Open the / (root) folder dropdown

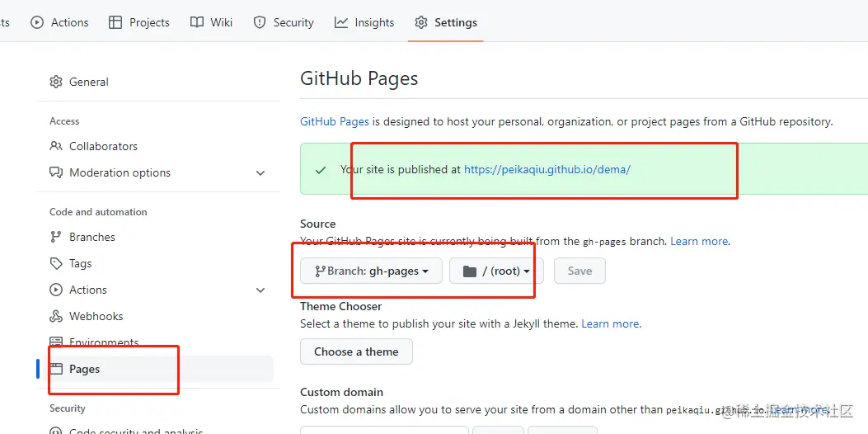pyautogui.click(x=496, y=271)
